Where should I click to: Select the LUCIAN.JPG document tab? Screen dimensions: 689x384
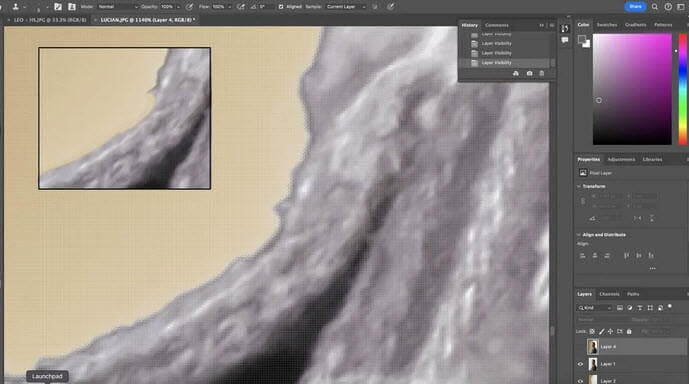(x=148, y=20)
